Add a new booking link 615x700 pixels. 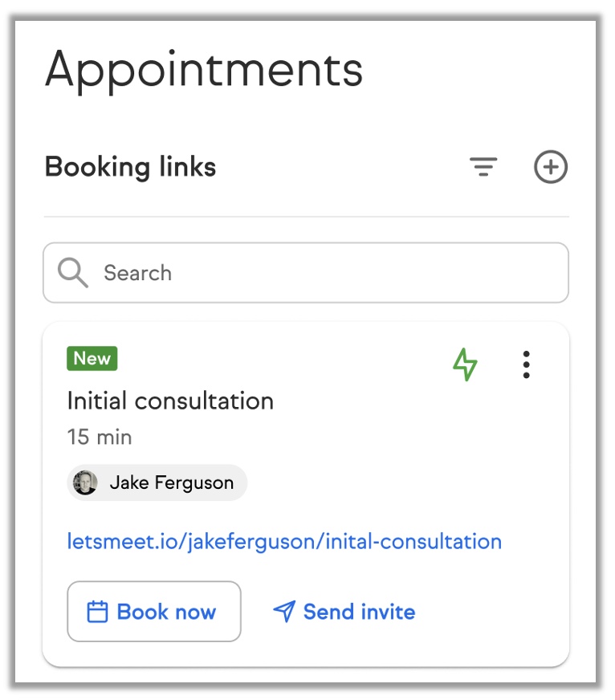551,168
